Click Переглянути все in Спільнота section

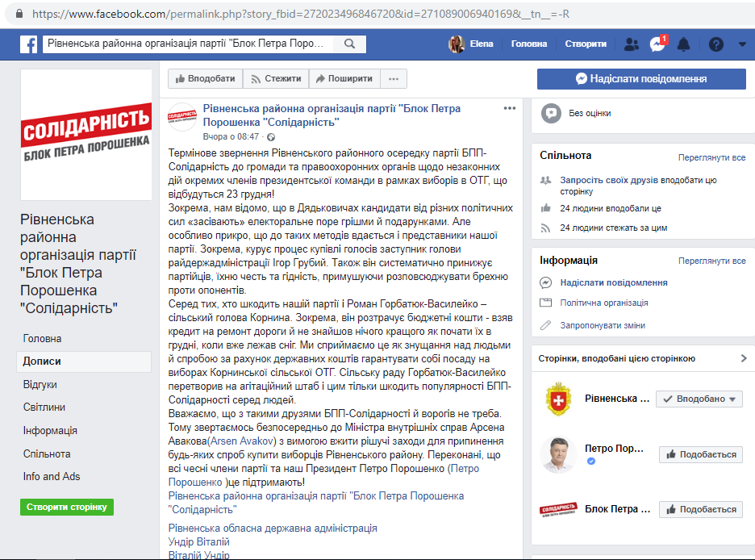tap(711, 157)
